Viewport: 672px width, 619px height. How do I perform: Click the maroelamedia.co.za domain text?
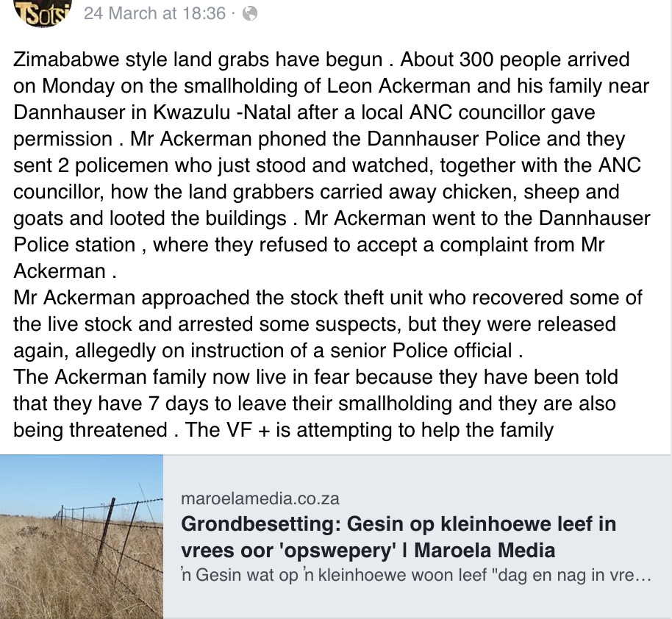(x=260, y=498)
